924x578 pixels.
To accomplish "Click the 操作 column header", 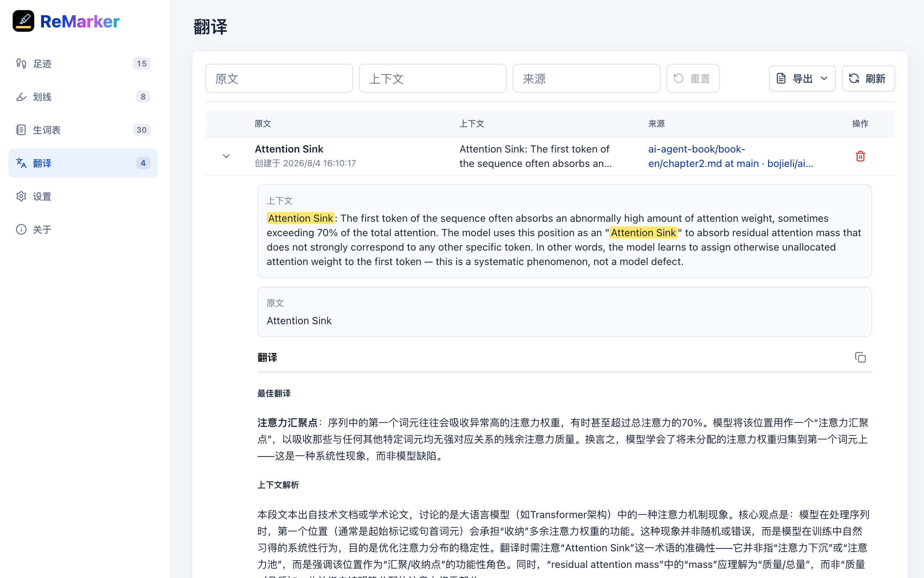I will click(x=860, y=124).
